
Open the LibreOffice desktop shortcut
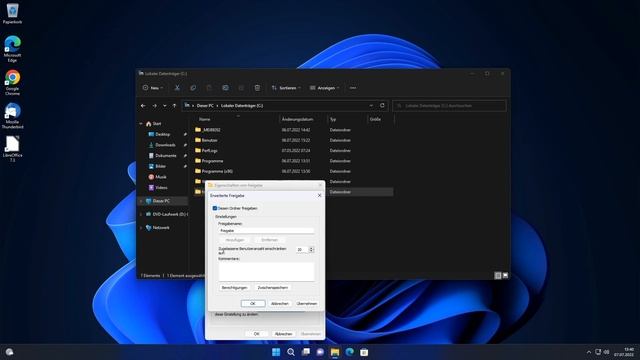click(x=12, y=149)
